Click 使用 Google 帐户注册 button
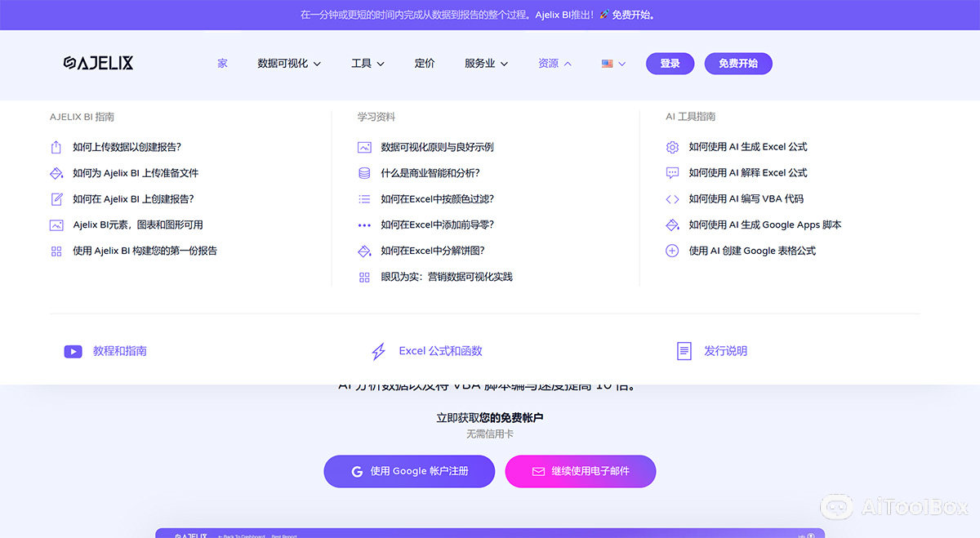Image resolution: width=980 pixels, height=538 pixels. [x=409, y=471]
